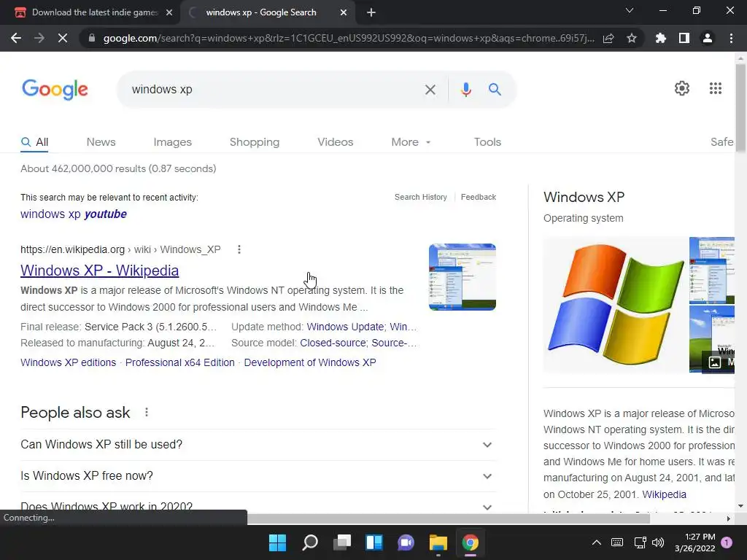Start voice search with the microphone

[466, 90]
